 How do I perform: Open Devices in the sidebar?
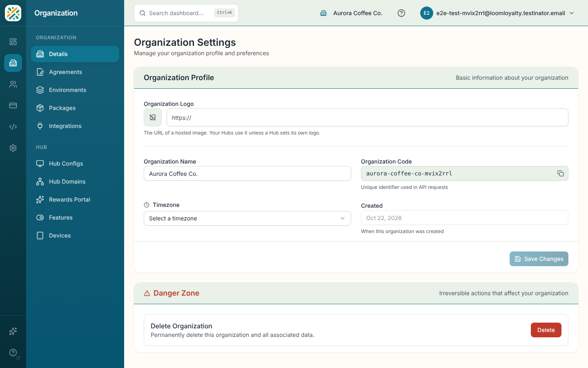tap(75, 236)
